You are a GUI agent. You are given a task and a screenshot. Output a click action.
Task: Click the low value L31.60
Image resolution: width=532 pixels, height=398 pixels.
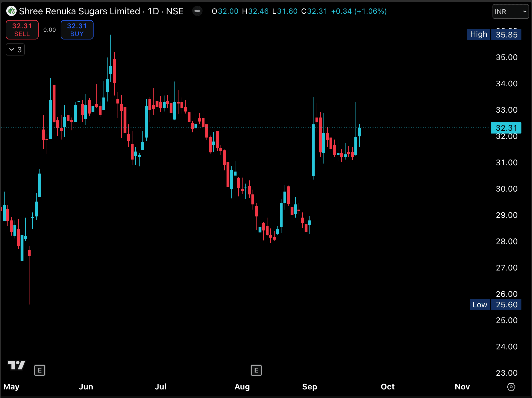[285, 11]
